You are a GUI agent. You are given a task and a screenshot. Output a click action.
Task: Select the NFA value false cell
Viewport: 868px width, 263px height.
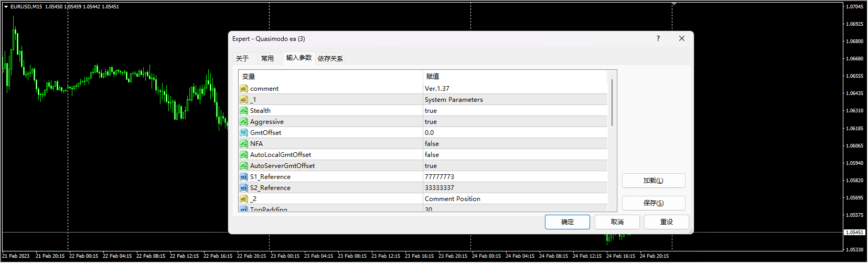point(432,144)
